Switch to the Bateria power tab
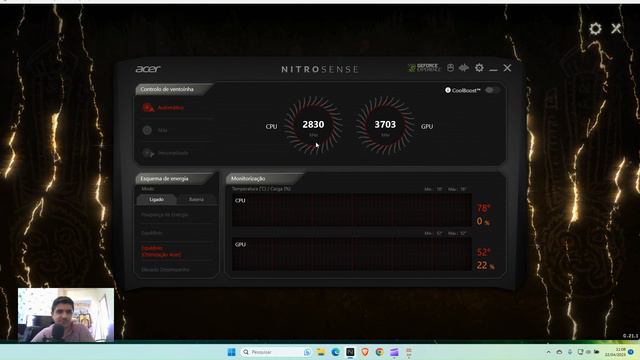 pos(196,200)
